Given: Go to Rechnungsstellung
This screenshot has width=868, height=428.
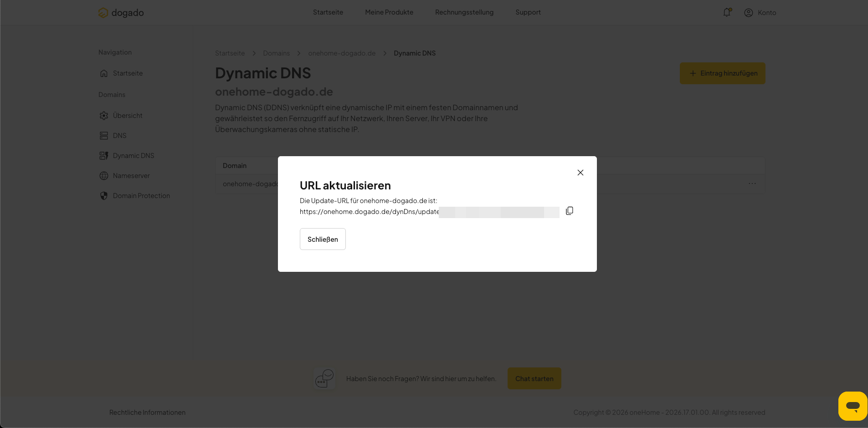Looking at the screenshot, I should (x=464, y=12).
